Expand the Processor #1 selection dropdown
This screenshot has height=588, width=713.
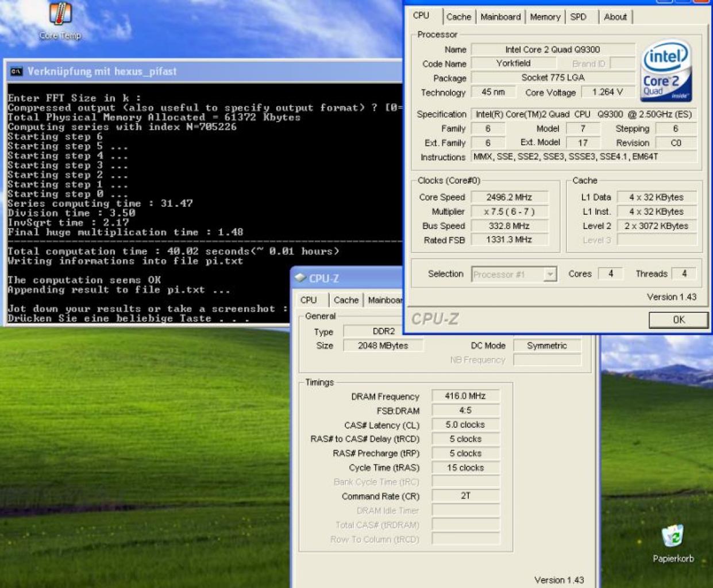(550, 274)
